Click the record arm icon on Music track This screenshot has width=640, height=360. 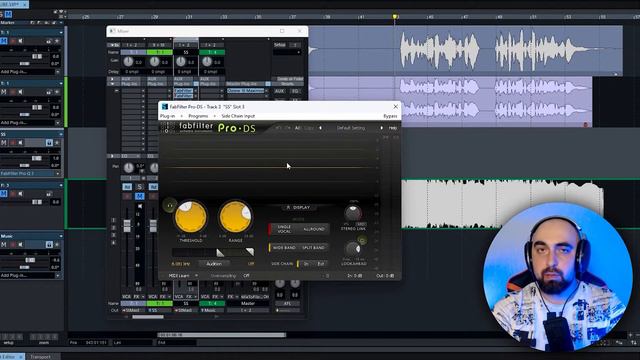[13, 244]
